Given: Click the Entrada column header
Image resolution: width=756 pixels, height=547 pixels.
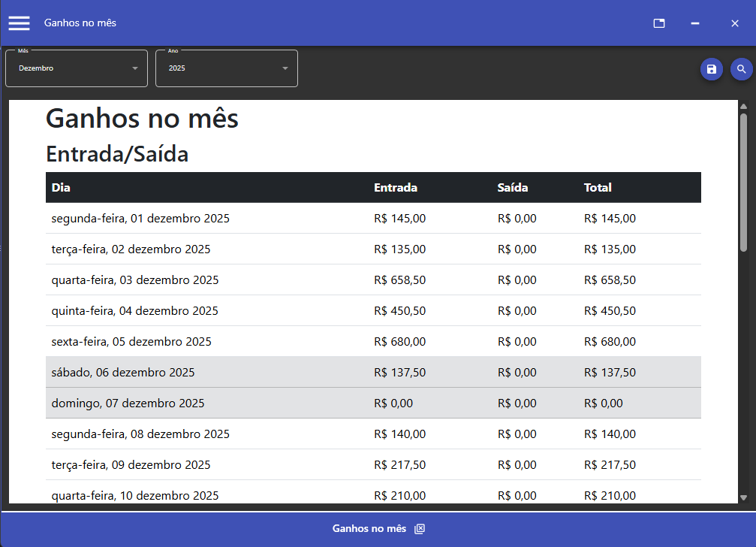Looking at the screenshot, I should point(396,187).
